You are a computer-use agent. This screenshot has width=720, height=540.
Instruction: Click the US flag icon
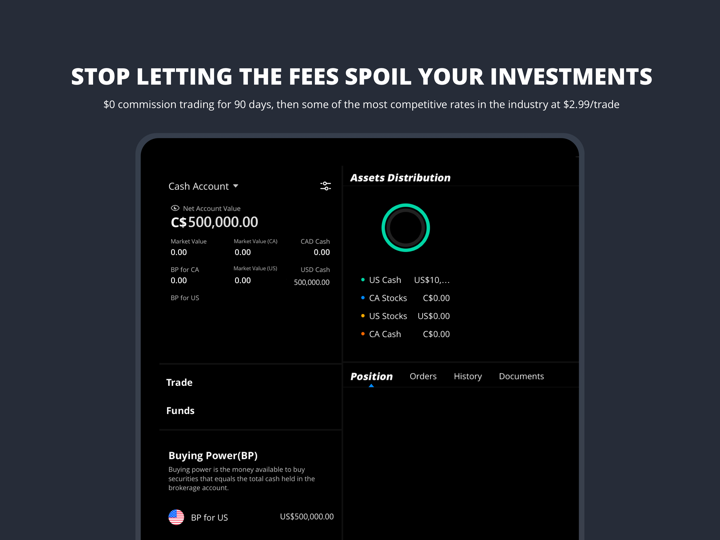click(x=176, y=517)
